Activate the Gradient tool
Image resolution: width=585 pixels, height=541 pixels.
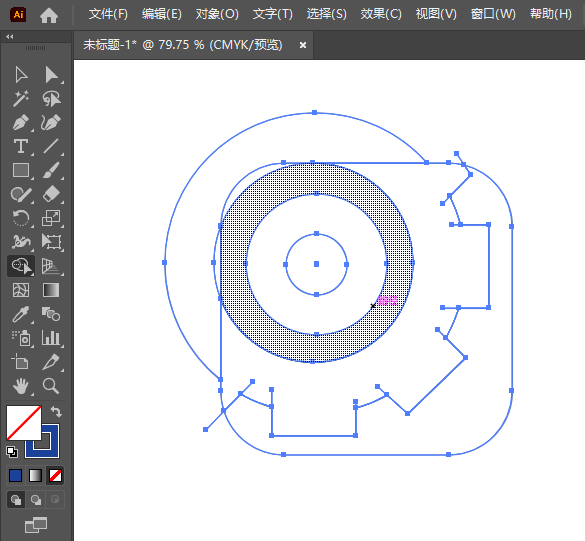51,290
